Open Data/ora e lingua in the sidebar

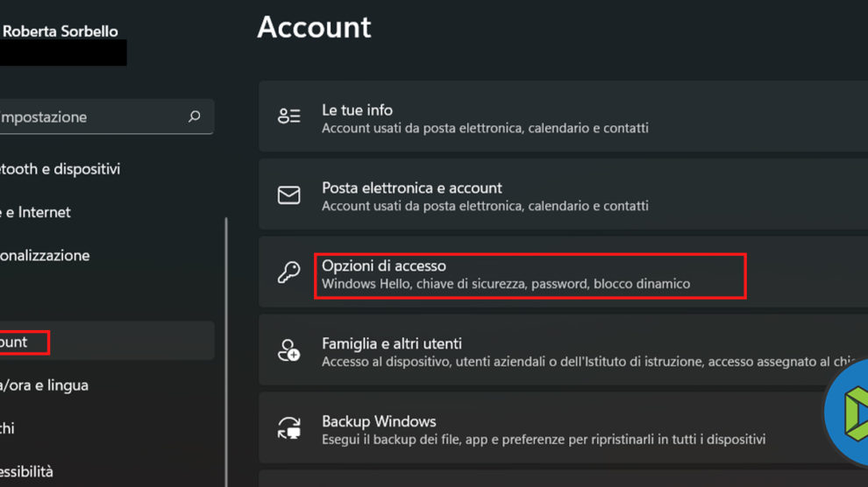(45, 385)
